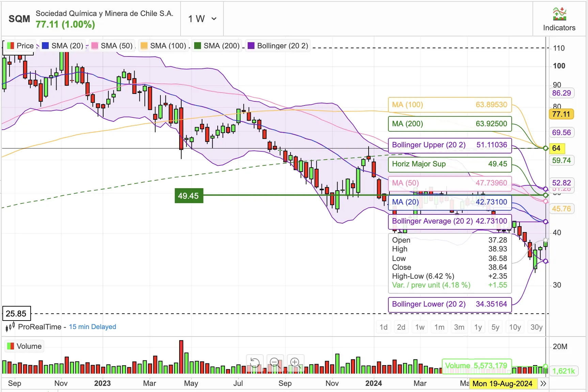Click the chart reset/undo icon
Viewport: 588px width, 392px height.
tap(255, 363)
